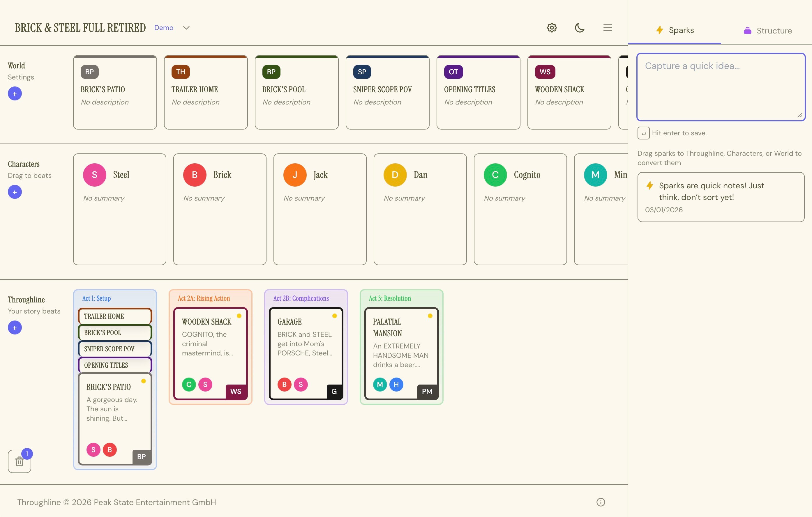This screenshot has width=812, height=517.
Task: Click the WS badge on Wooden Shack beat
Action: pyautogui.click(x=236, y=391)
